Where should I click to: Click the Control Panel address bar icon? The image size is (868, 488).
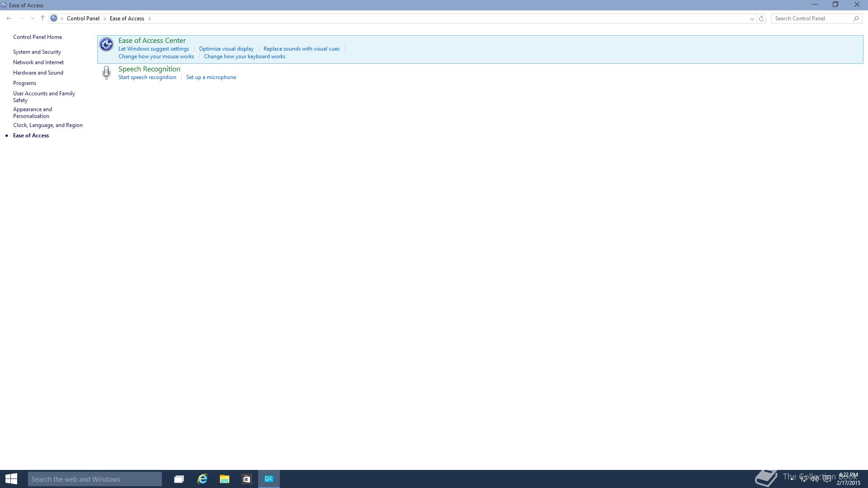54,19
